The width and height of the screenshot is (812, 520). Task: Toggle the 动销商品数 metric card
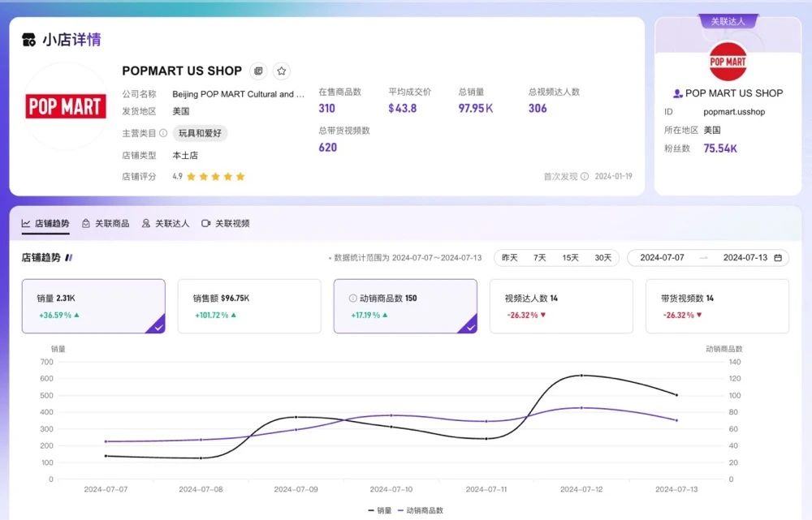click(405, 306)
